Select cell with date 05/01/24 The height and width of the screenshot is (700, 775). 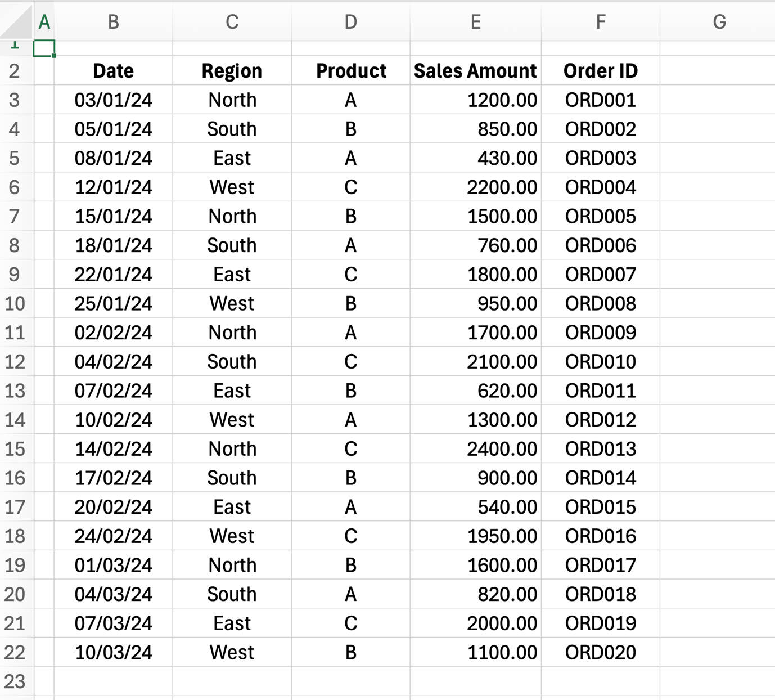113,129
